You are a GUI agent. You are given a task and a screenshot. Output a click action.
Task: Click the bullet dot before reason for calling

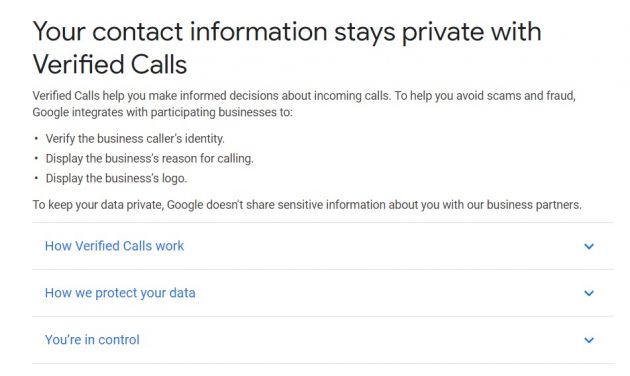pyautogui.click(x=36, y=158)
